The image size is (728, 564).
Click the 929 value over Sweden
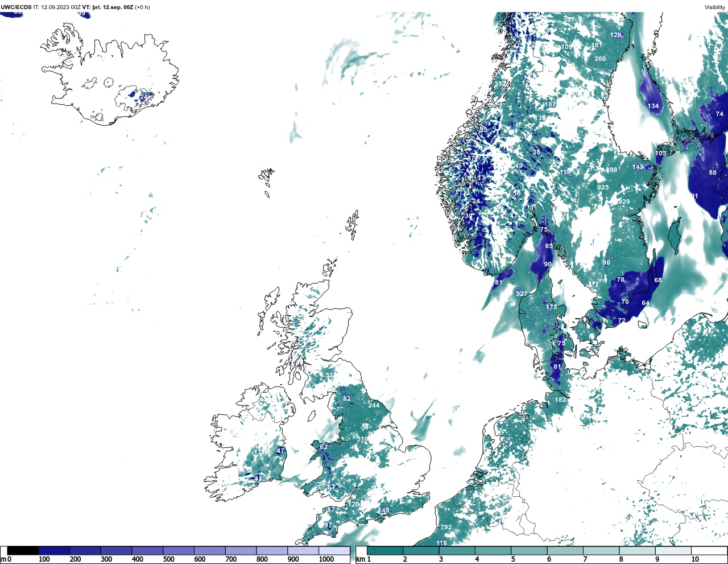click(624, 201)
